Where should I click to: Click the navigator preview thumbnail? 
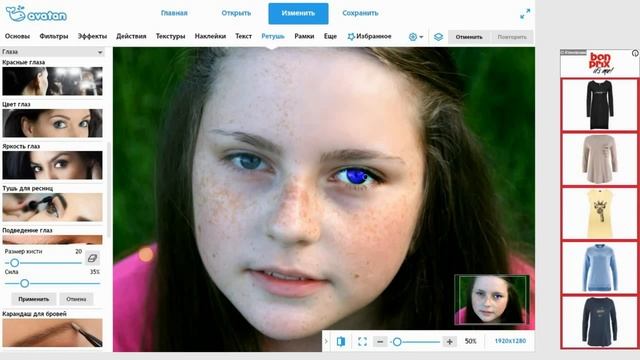pyautogui.click(x=492, y=300)
